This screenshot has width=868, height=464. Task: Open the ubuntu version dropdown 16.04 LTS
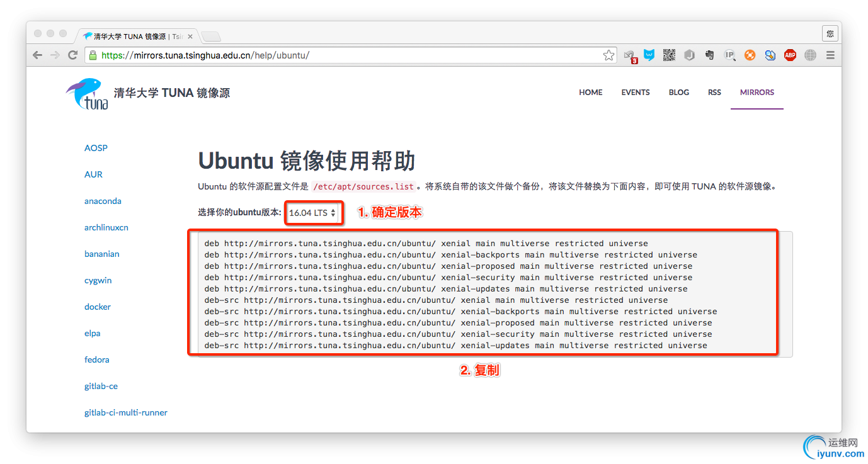[x=312, y=213]
